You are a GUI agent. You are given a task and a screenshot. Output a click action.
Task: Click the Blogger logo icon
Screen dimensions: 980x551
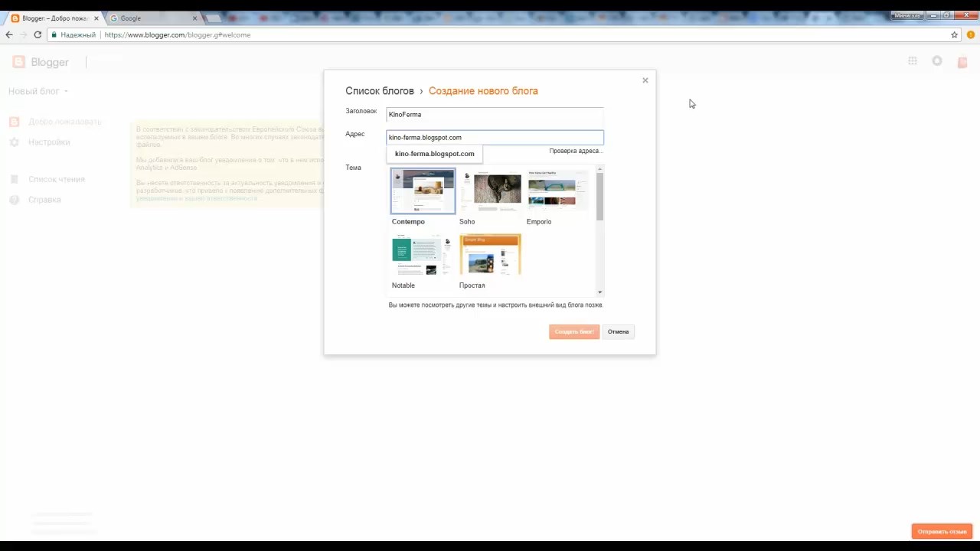coord(18,62)
